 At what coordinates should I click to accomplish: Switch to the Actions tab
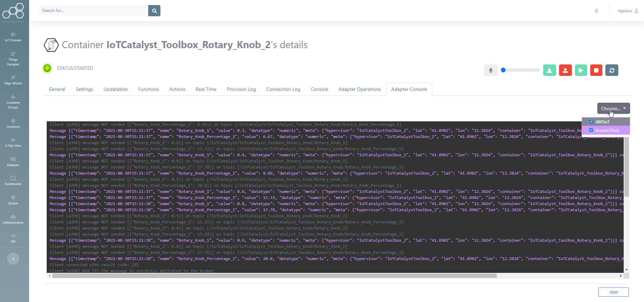[x=177, y=89]
